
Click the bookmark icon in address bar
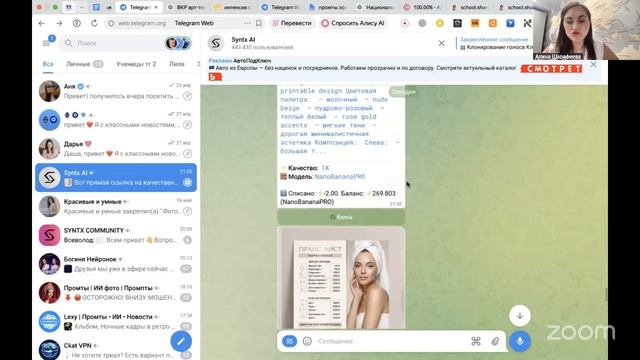click(259, 23)
